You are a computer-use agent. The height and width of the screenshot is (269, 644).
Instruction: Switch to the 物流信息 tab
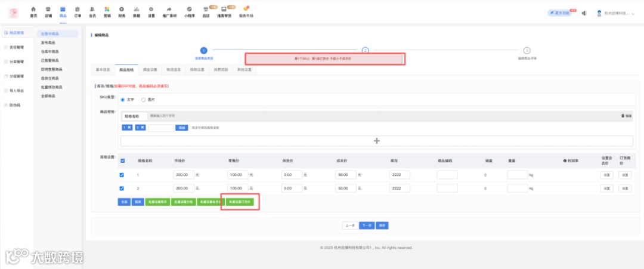click(174, 70)
